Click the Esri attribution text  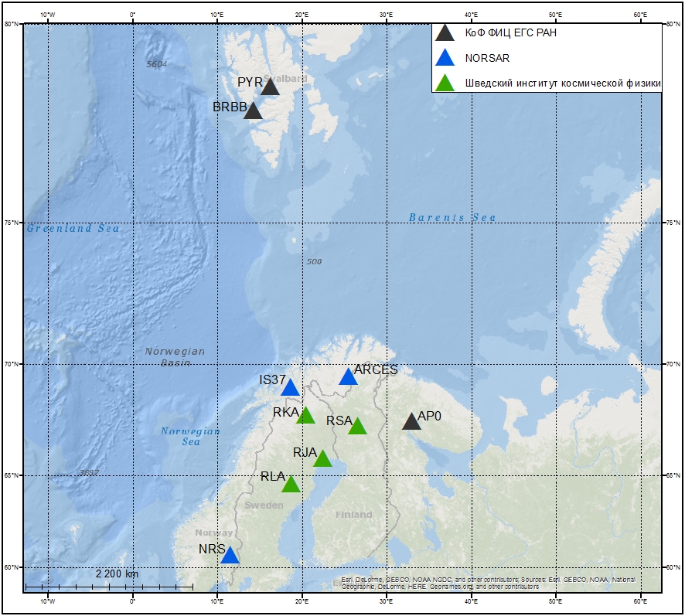tap(489, 583)
